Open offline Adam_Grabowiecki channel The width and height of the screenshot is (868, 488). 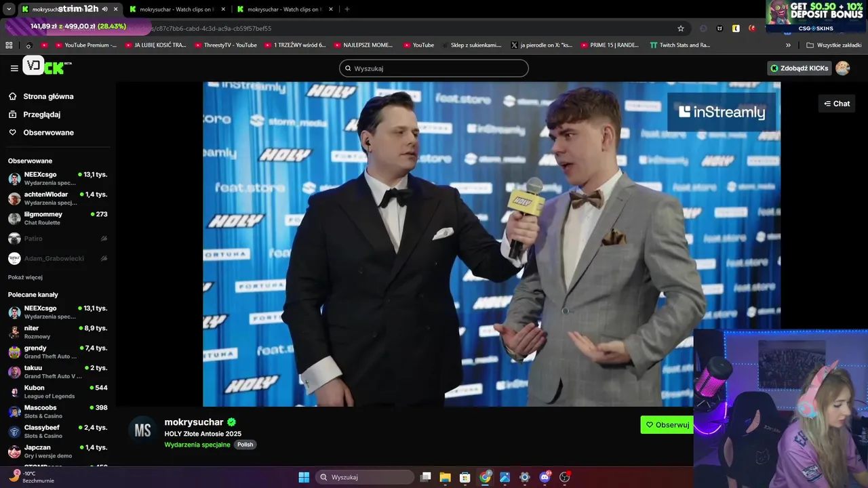[58, 258]
